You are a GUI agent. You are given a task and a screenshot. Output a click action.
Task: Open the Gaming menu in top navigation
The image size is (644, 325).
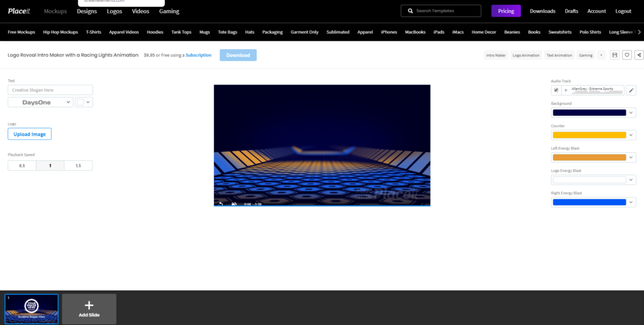pyautogui.click(x=169, y=11)
